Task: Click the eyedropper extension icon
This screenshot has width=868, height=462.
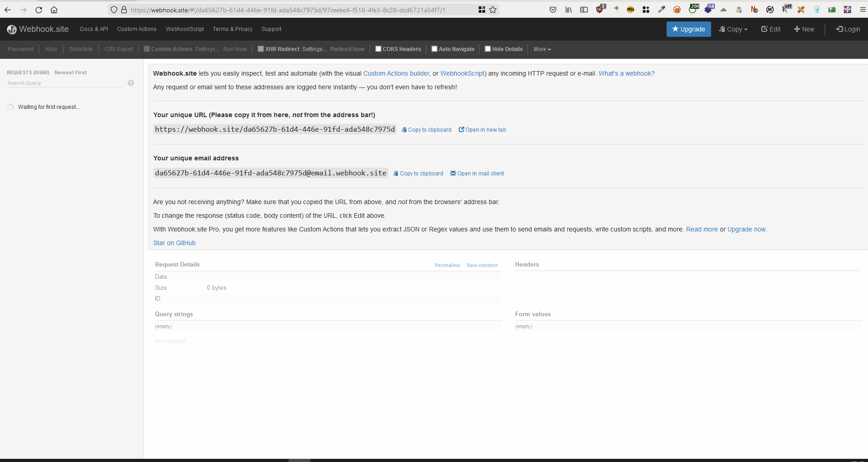Action: pos(661,10)
